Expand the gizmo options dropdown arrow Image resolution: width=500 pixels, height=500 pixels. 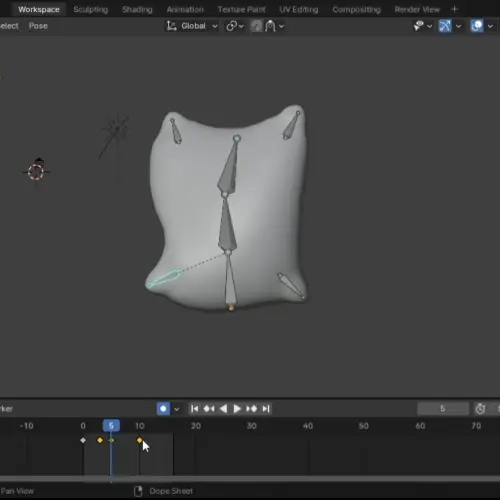coord(459,26)
